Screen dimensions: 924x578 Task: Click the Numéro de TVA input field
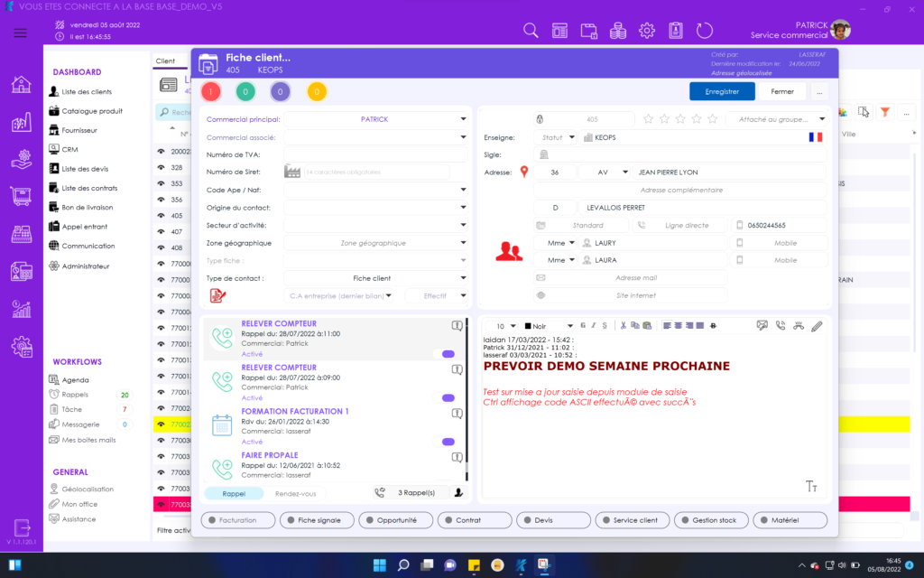[x=375, y=154]
